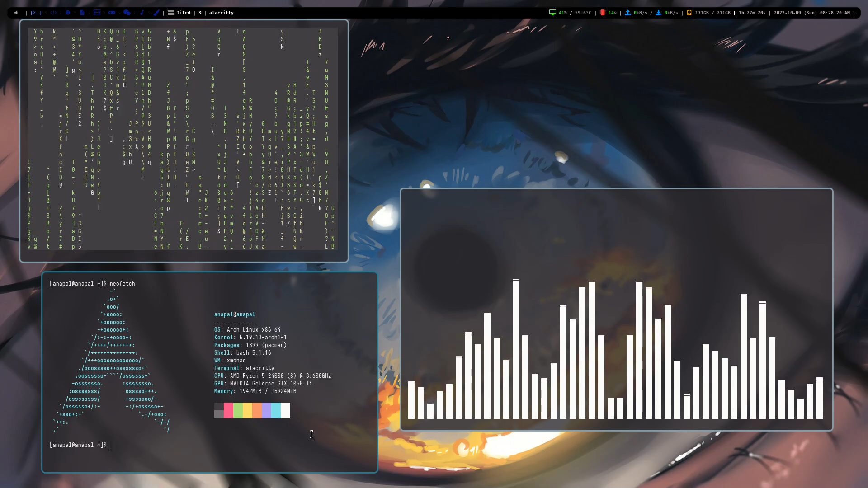
Task: Switch to the terminal workspace icon
Action: click(36, 13)
